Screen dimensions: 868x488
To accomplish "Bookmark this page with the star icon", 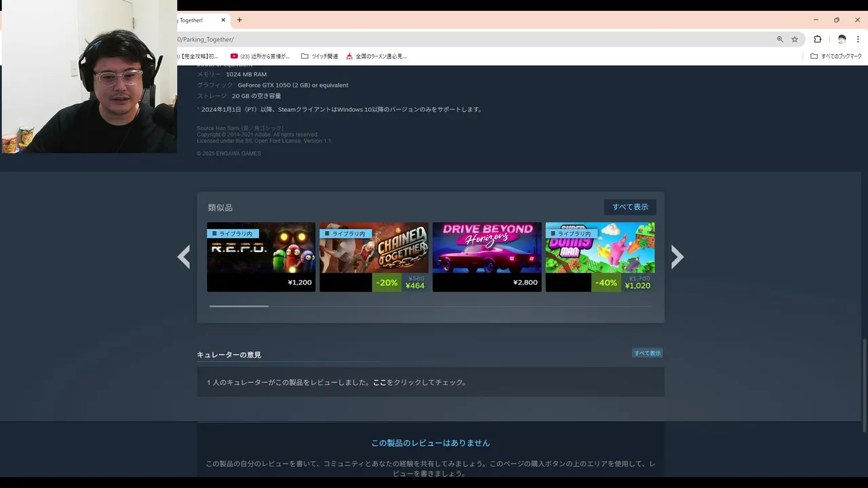I will point(795,39).
